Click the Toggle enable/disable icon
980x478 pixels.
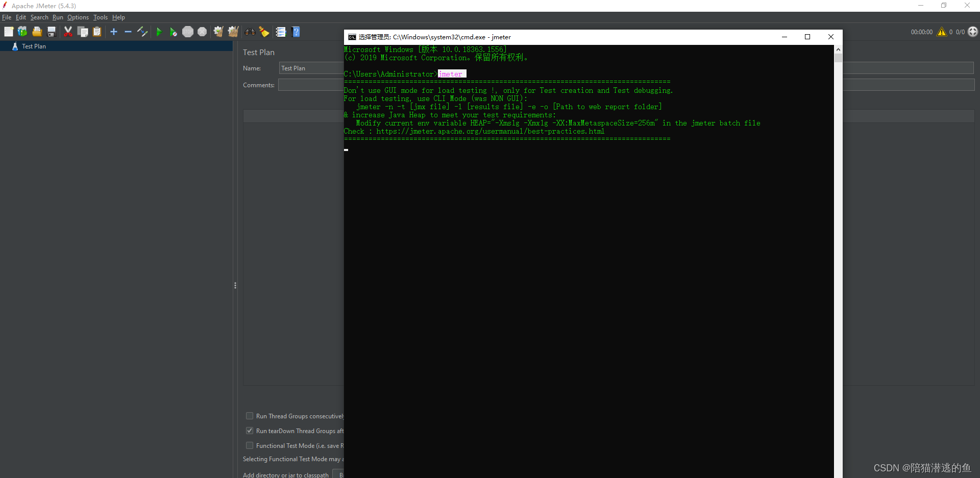click(142, 32)
